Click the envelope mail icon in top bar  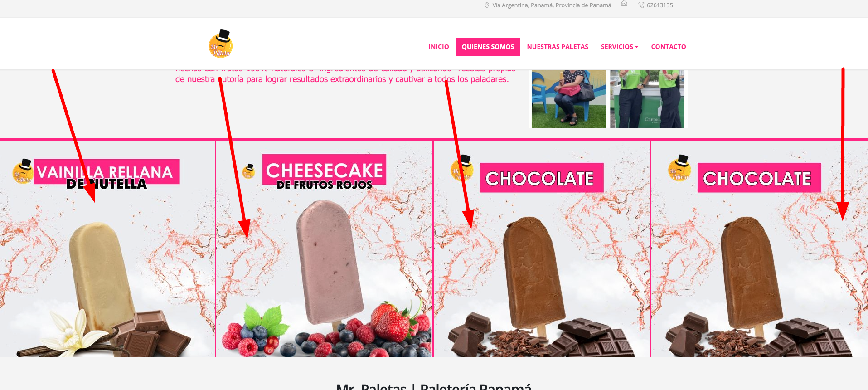[x=624, y=4]
